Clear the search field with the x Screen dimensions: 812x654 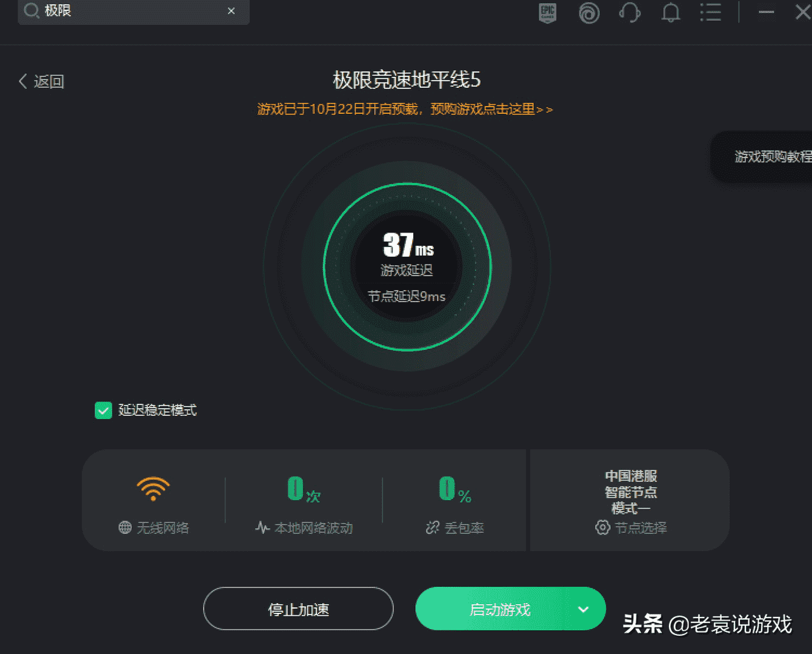click(231, 11)
